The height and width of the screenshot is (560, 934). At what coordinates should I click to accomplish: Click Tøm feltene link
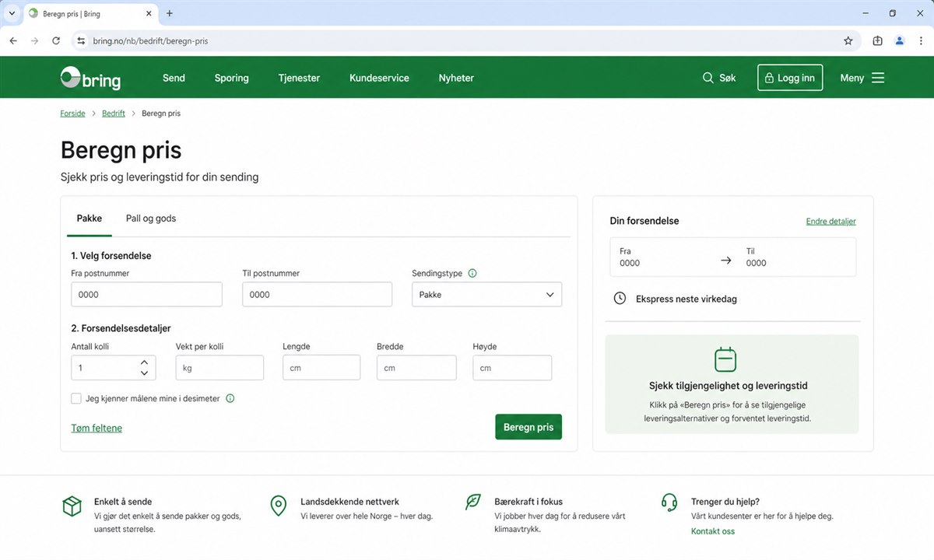(97, 428)
